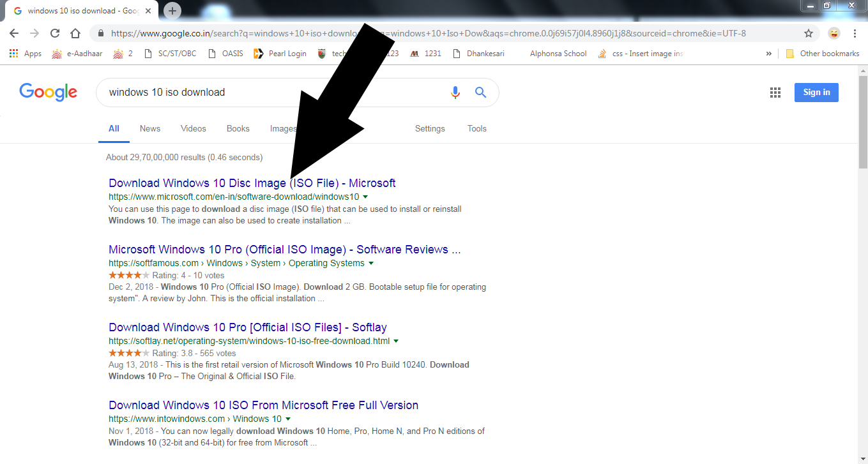View site security info via padlock
Viewport: 868px width, 464px height.
pos(101,33)
